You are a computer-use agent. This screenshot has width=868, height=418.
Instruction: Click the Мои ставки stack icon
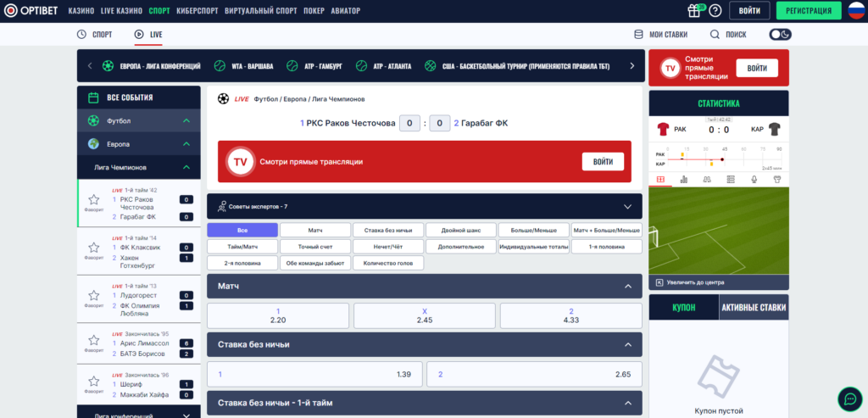[x=638, y=34]
